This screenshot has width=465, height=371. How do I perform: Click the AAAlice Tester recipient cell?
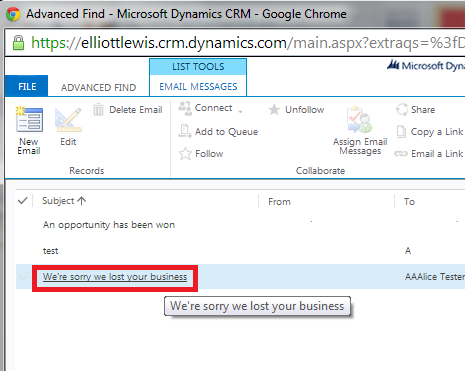pyautogui.click(x=434, y=277)
